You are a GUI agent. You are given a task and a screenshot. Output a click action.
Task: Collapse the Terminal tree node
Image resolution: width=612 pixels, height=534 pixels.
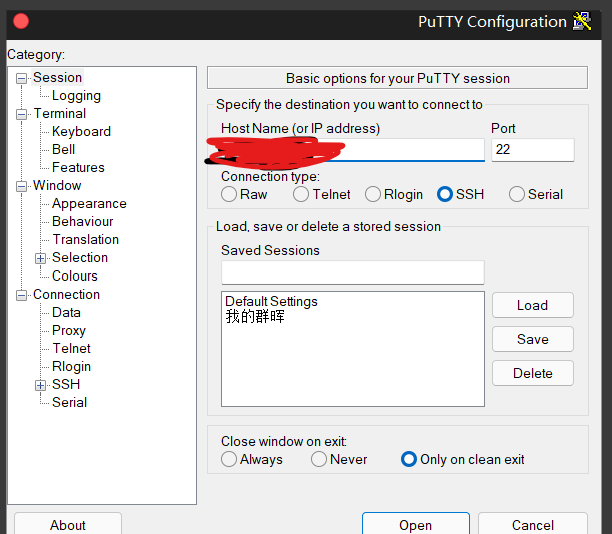point(21,114)
